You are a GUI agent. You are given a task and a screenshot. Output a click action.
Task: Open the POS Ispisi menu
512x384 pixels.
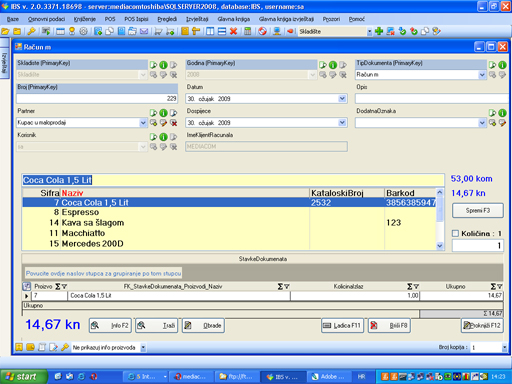point(136,19)
